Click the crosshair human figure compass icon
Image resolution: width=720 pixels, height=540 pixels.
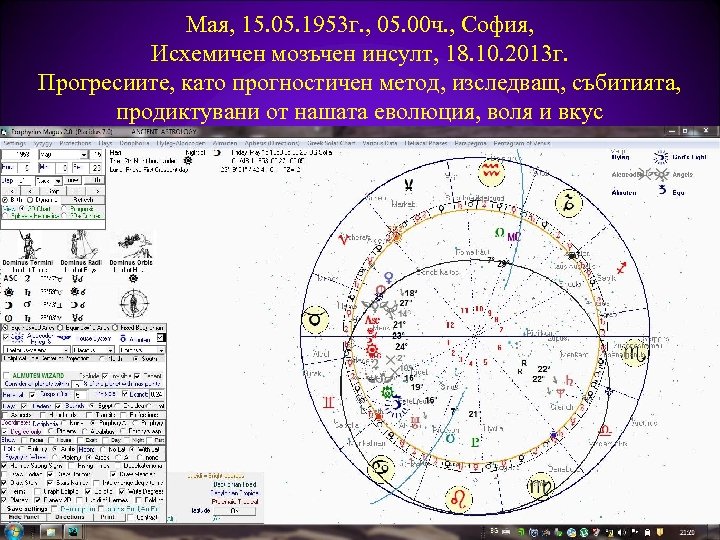[134, 304]
